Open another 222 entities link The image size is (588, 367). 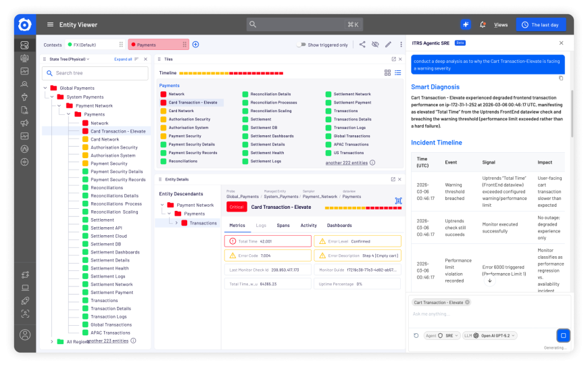tap(347, 163)
